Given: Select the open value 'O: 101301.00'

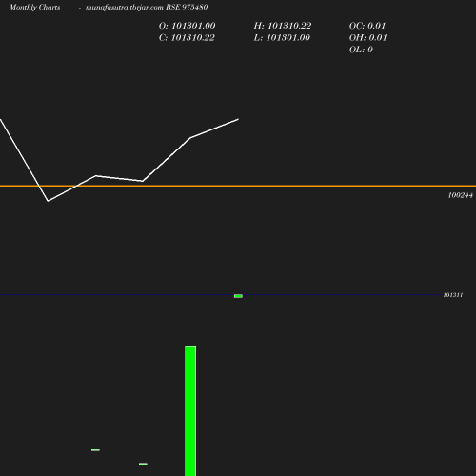Looking at the screenshot, I should 187,26.
